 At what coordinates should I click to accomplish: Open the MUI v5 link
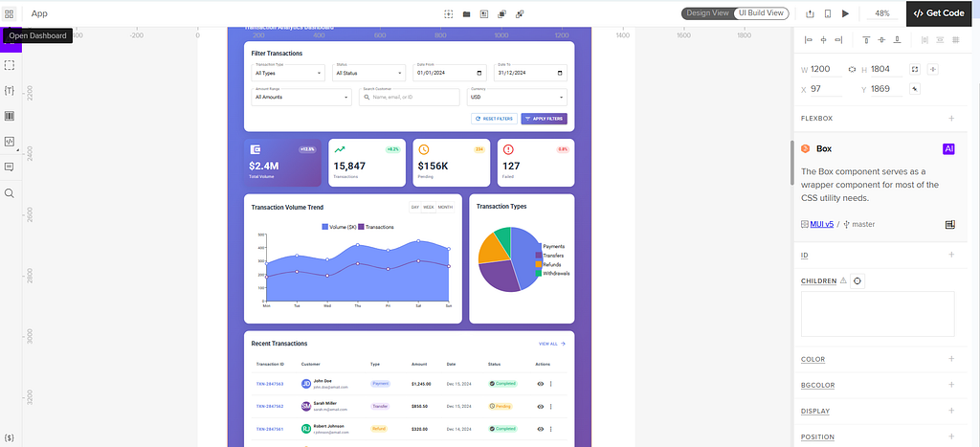coord(821,224)
